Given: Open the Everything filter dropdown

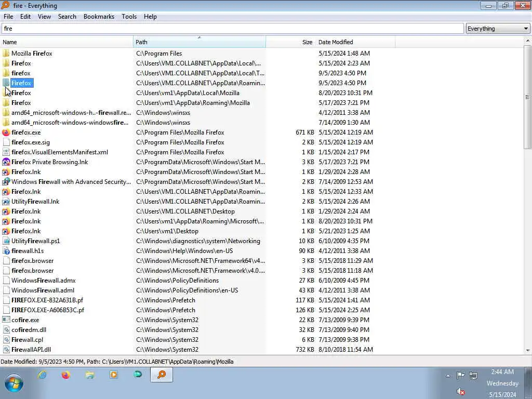Looking at the screenshot, I should click(x=497, y=29).
